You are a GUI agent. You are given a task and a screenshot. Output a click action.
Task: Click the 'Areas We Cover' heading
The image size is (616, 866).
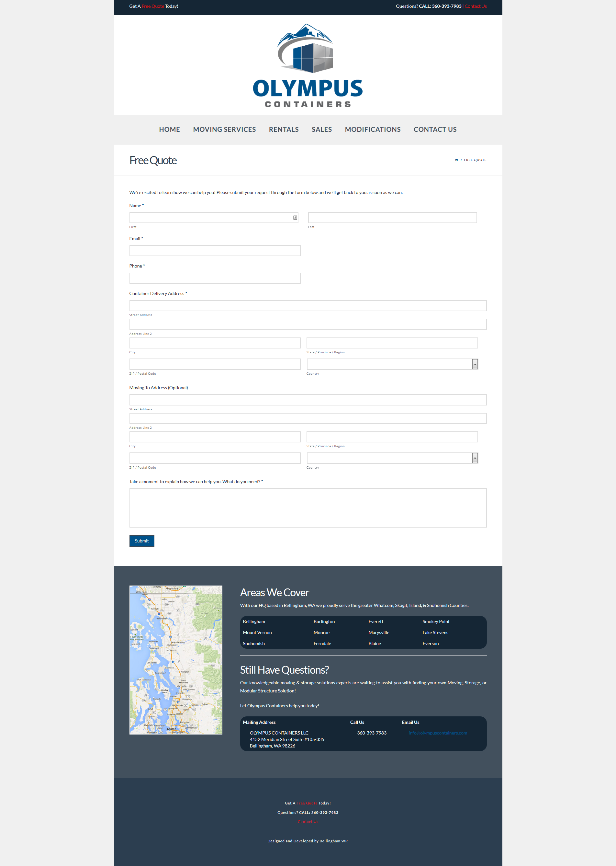click(274, 592)
